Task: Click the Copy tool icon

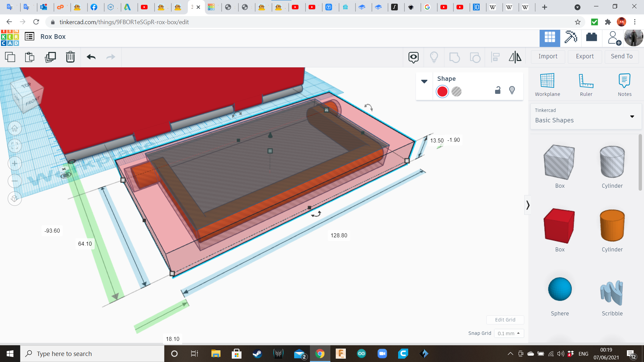Action: (10, 57)
